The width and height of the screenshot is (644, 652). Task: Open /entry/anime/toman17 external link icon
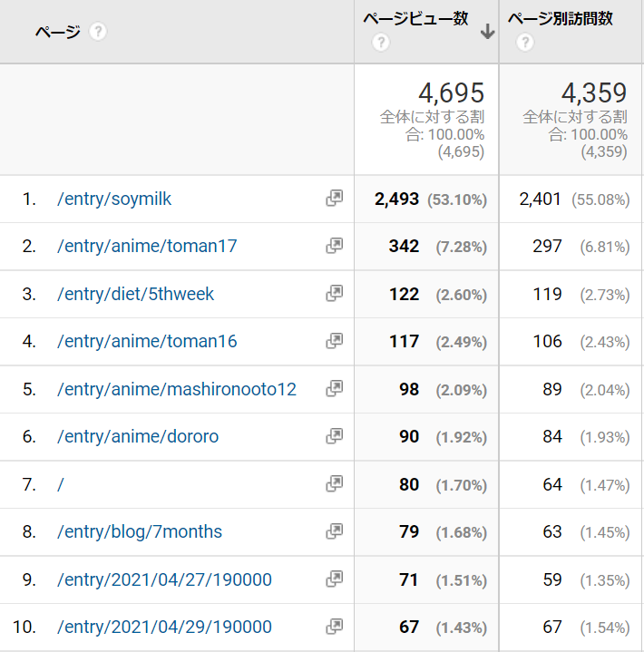tap(335, 246)
